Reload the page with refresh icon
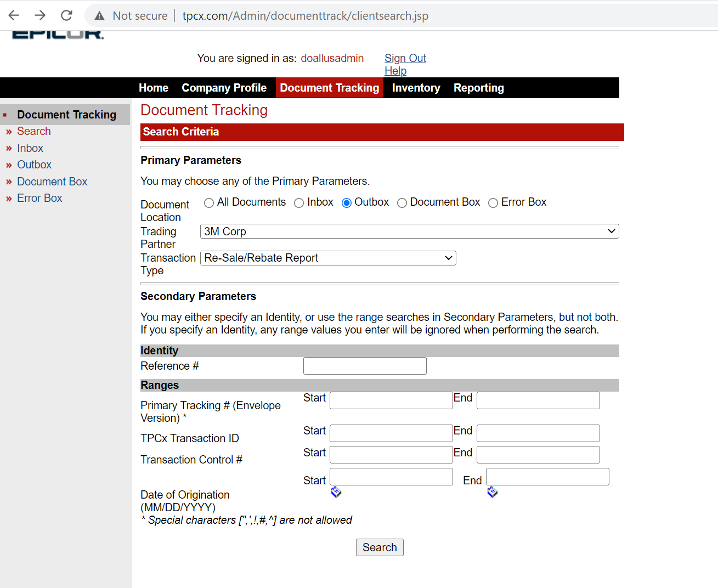This screenshot has height=588, width=718. point(66,15)
